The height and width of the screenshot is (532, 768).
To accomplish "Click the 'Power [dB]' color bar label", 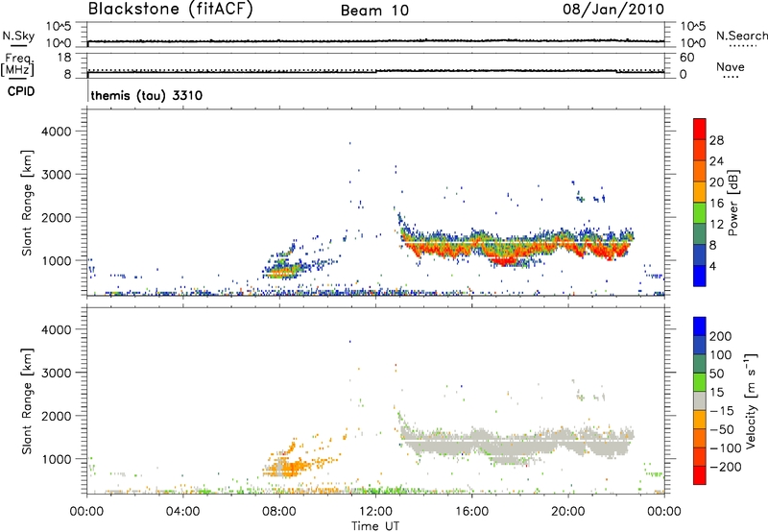I will [732, 203].
